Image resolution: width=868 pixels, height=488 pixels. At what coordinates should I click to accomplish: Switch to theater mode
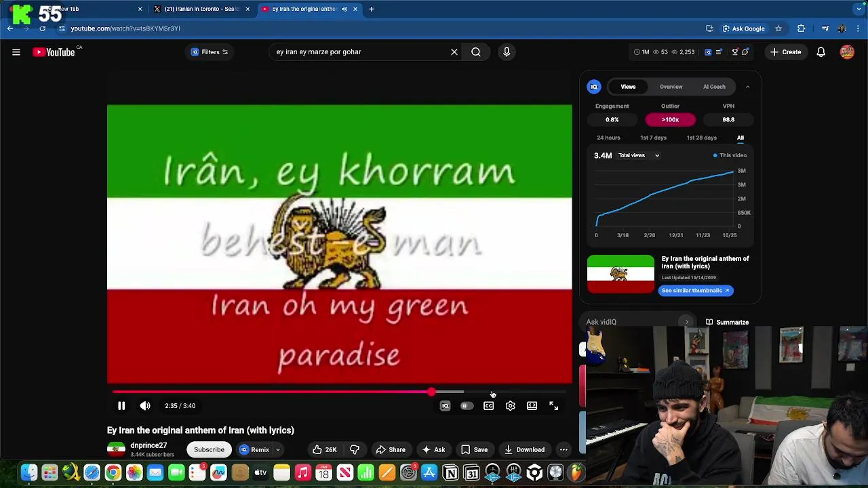(532, 405)
